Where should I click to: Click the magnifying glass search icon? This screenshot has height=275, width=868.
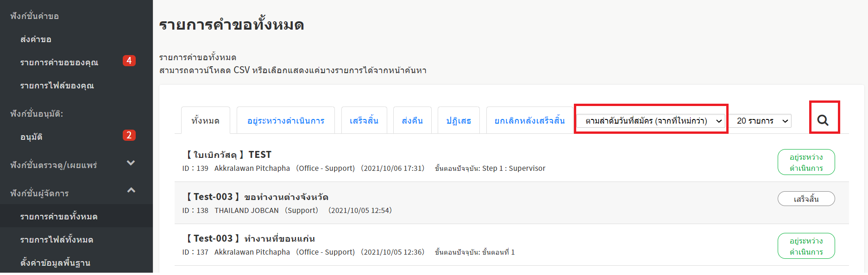click(823, 120)
